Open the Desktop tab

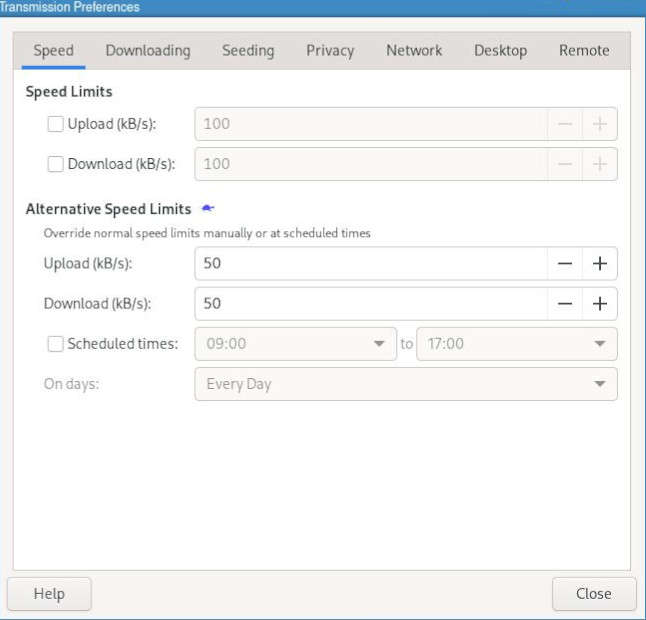pos(500,50)
